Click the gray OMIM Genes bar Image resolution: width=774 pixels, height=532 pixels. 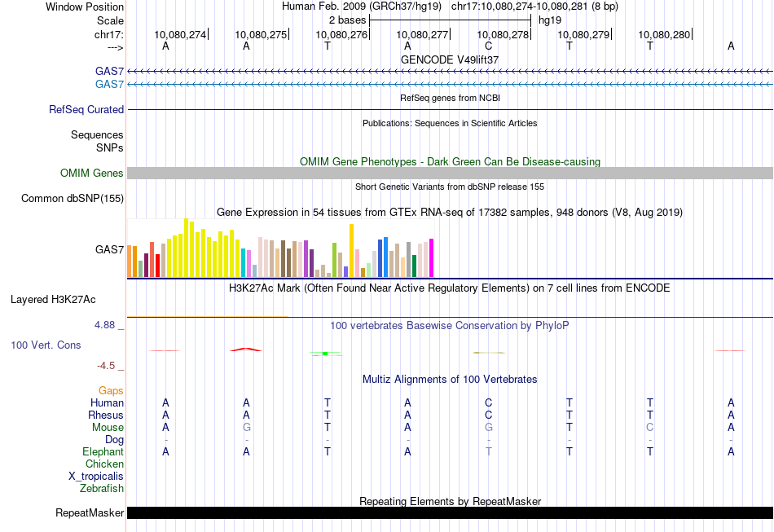(x=450, y=173)
